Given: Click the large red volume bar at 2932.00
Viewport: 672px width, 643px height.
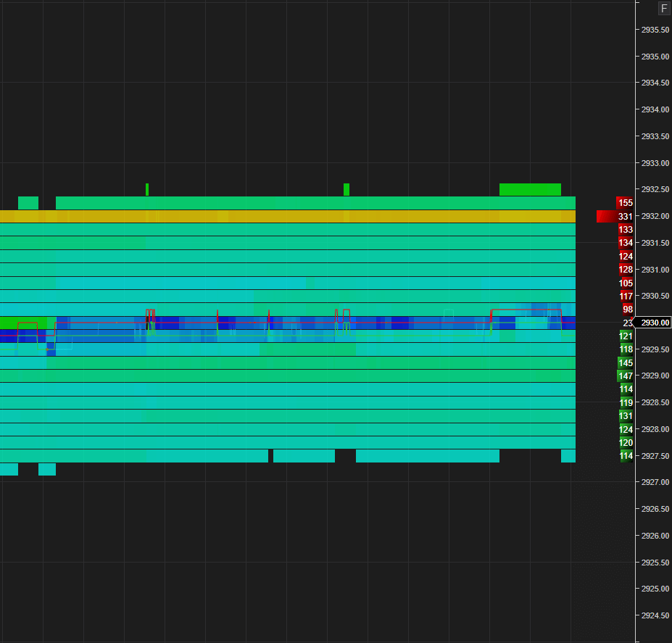Looking at the screenshot, I should [605, 216].
